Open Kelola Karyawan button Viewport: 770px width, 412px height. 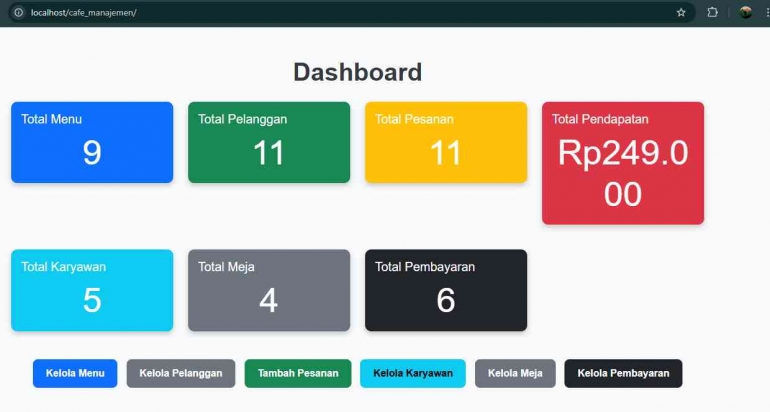click(413, 373)
